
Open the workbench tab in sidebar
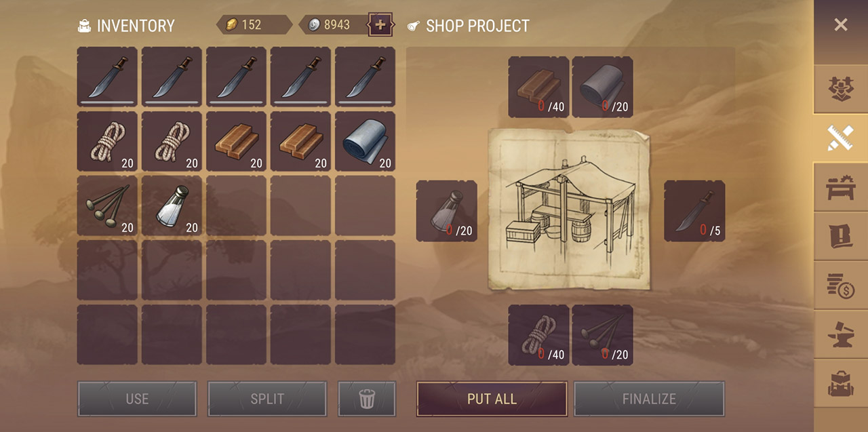point(841,187)
